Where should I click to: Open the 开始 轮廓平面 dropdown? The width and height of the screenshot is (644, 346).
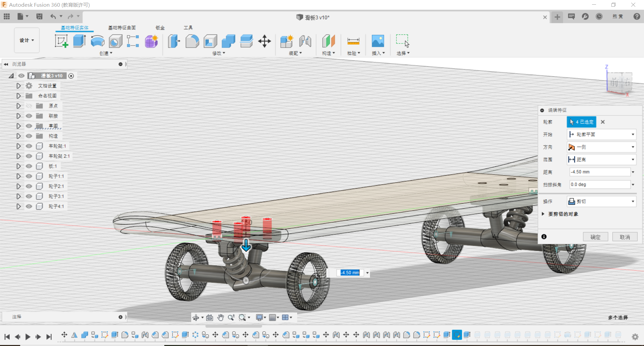(602, 134)
